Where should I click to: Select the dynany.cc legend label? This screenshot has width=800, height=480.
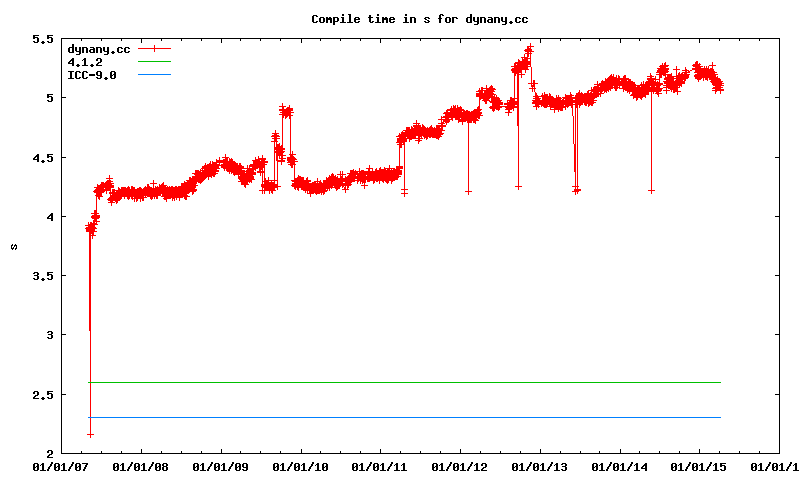click(x=97, y=49)
